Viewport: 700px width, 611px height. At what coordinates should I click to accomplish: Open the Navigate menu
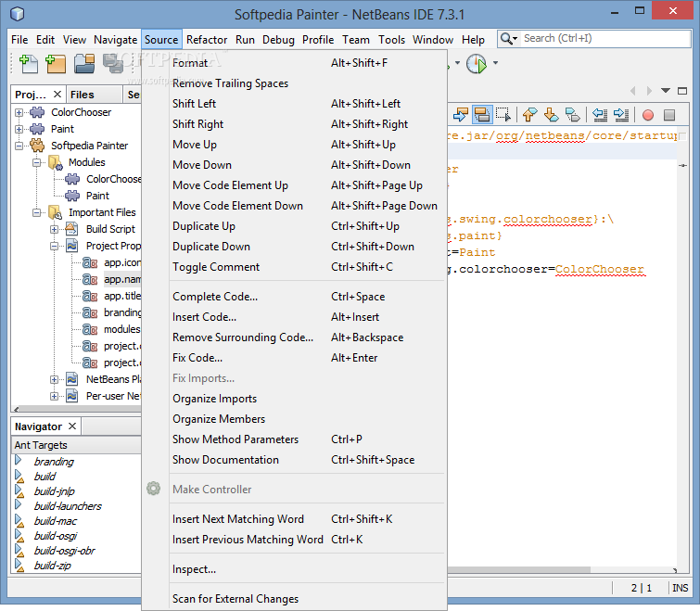tap(115, 40)
